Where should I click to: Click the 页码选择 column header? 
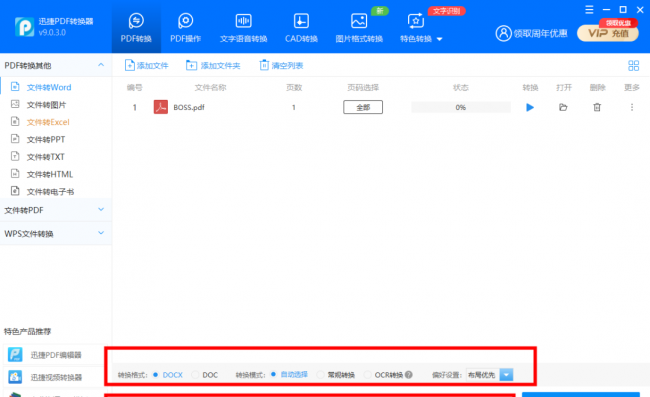[363, 87]
